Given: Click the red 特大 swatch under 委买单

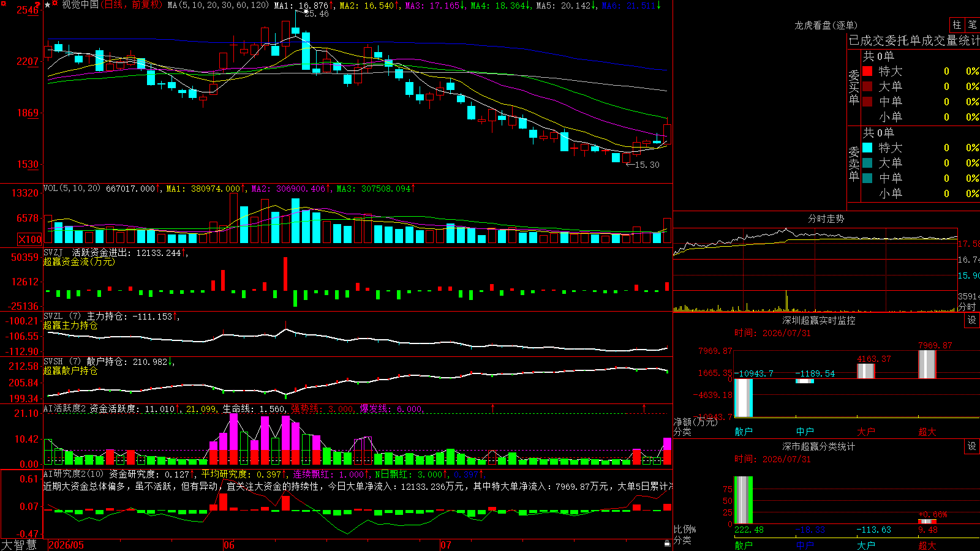Looking at the screenshot, I should 867,71.
